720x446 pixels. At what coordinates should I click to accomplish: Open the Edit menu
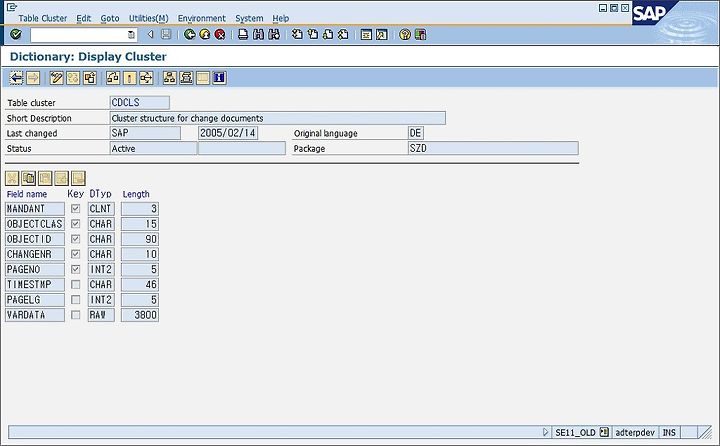click(x=84, y=18)
